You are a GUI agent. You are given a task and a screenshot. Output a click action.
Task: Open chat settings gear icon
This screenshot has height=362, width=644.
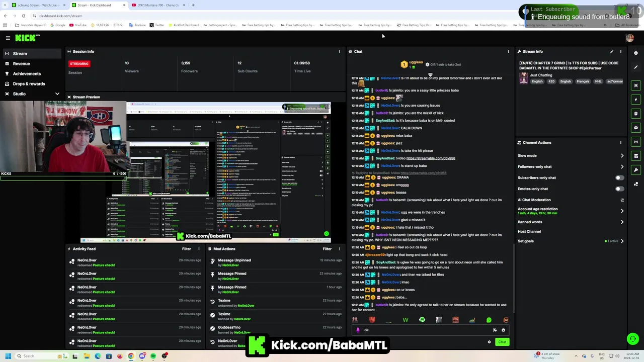click(489, 342)
